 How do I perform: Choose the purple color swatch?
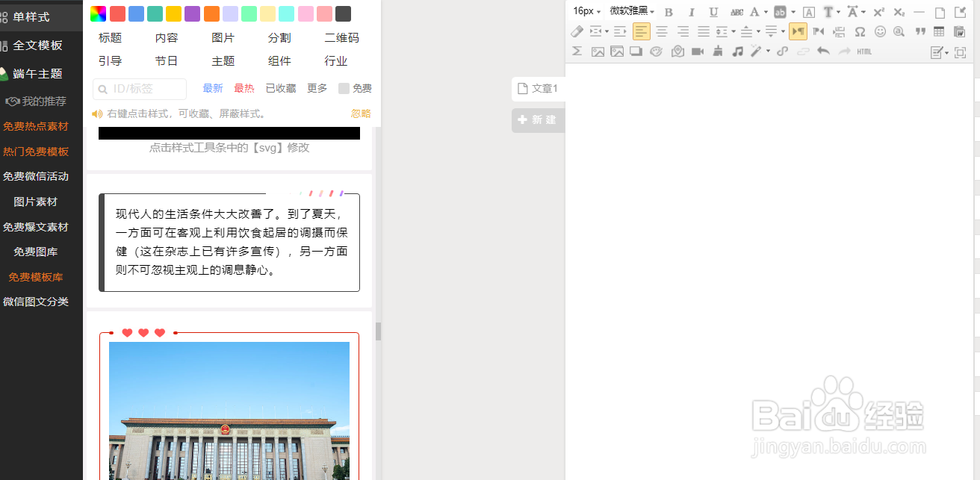(x=192, y=13)
